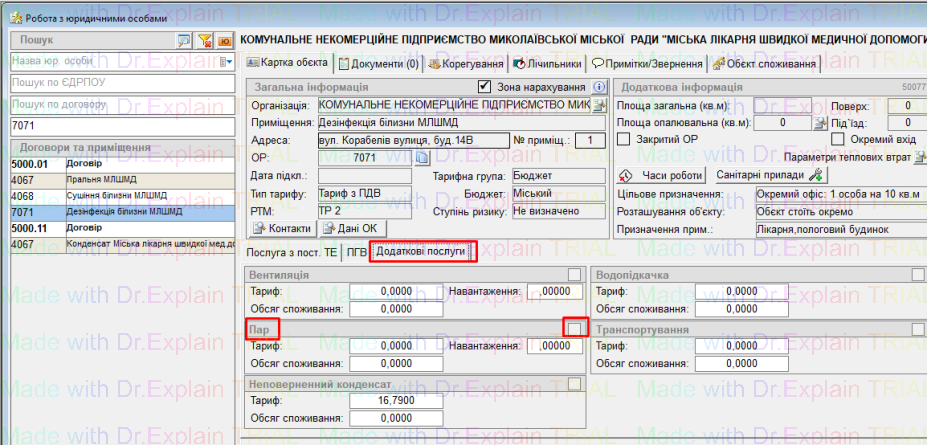This screenshot has height=445, width=927.
Task: Select the ПГВ service tab
Action: [x=356, y=252]
